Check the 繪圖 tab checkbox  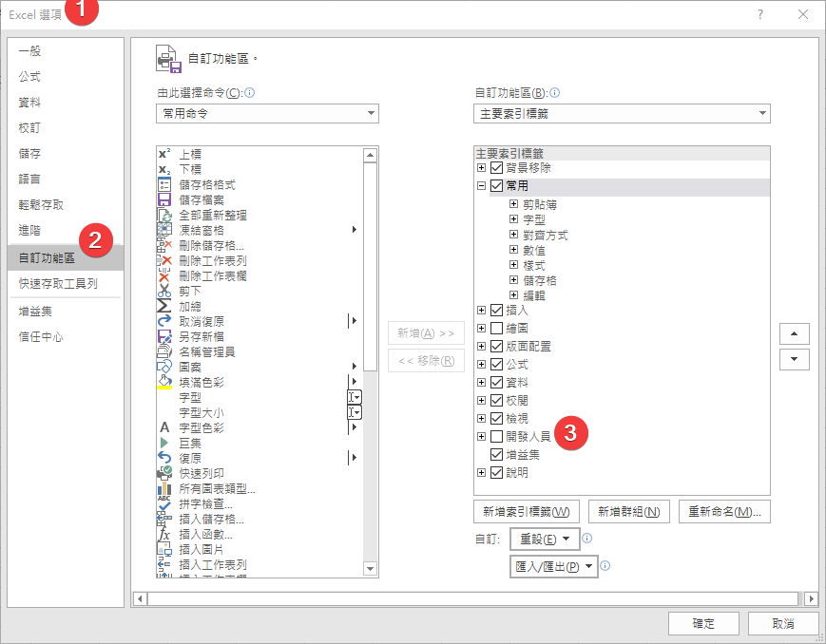coord(497,329)
